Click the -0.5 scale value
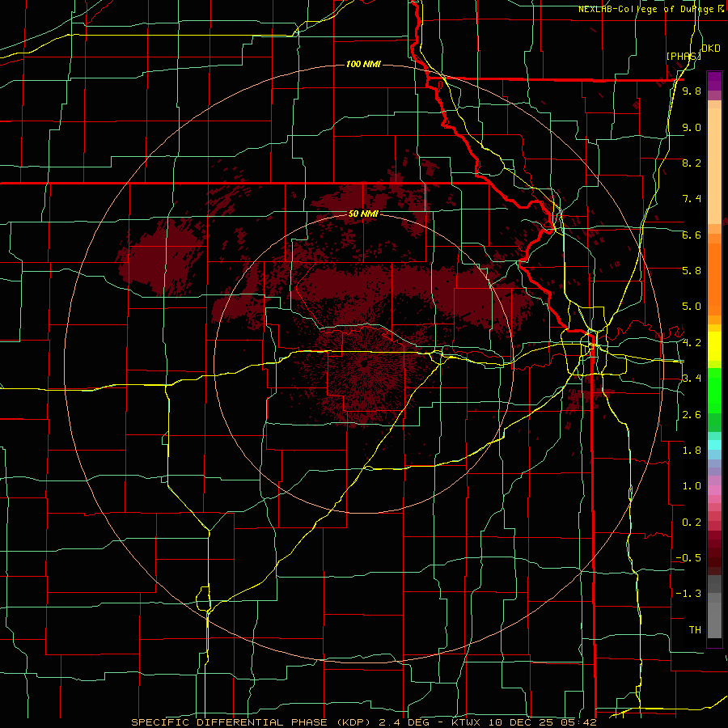This screenshot has width=728, height=728. click(x=688, y=558)
